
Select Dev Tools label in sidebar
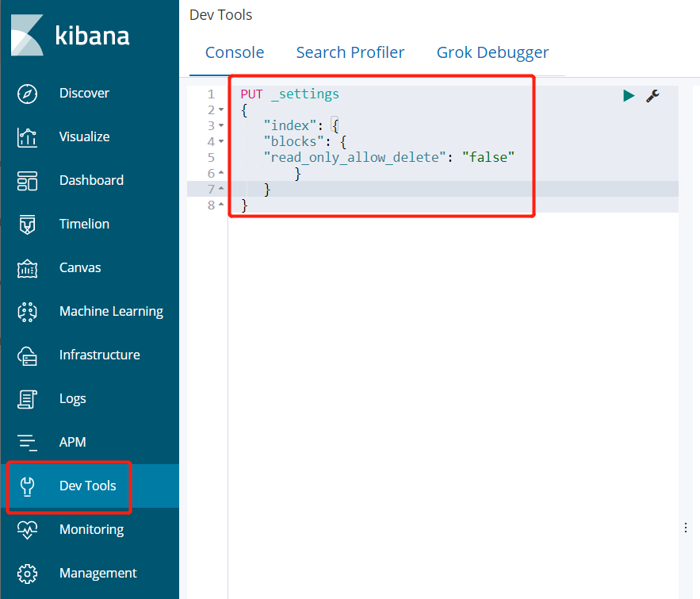pyautogui.click(x=88, y=486)
